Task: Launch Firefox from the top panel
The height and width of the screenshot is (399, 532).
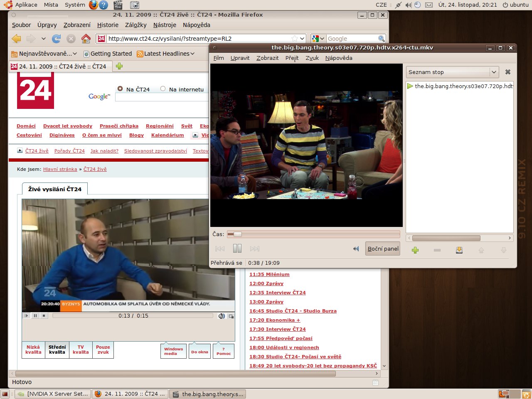Action: click(x=94, y=5)
